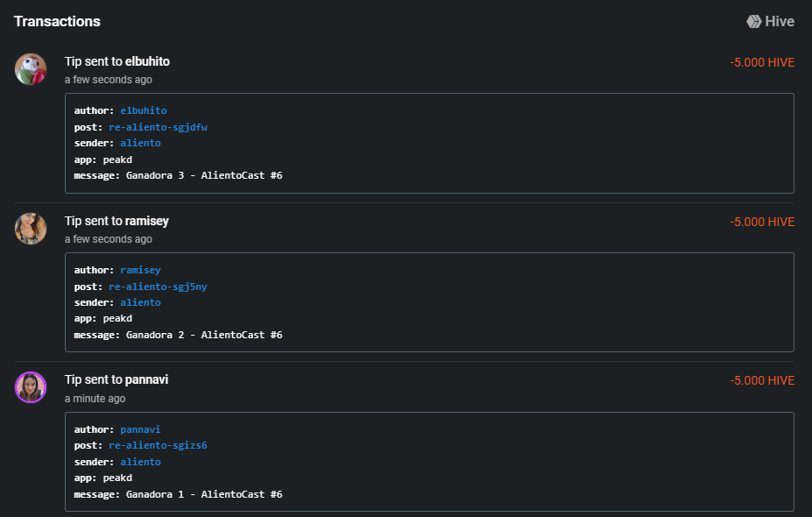Open author link pannavi
Screen dimensions: 812x517
[x=140, y=429]
